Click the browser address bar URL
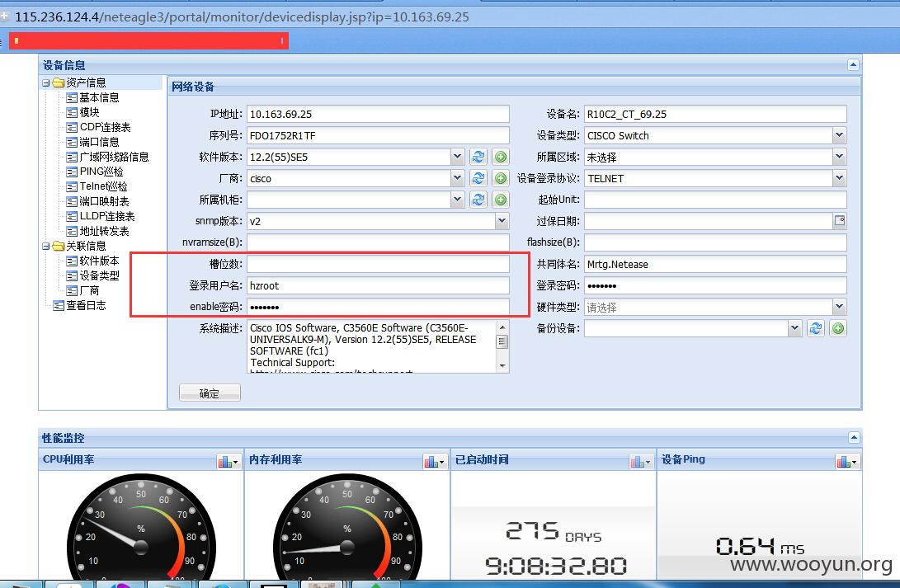 [x=242, y=16]
